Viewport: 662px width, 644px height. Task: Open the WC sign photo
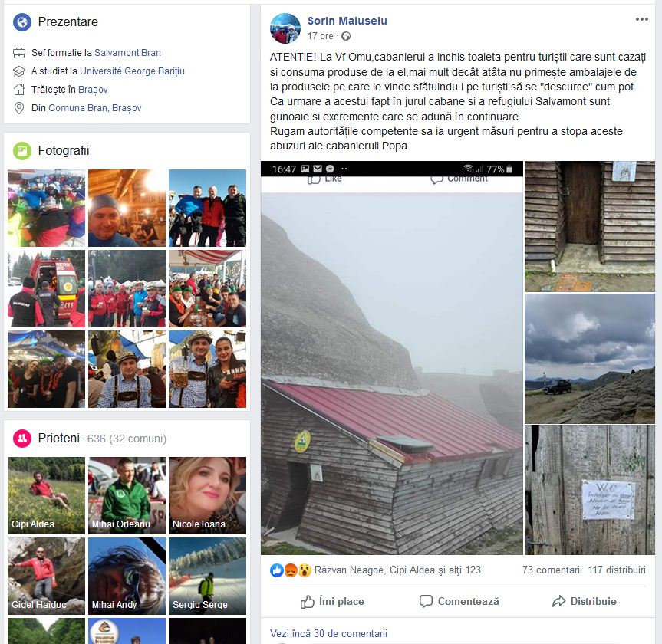[x=590, y=490]
